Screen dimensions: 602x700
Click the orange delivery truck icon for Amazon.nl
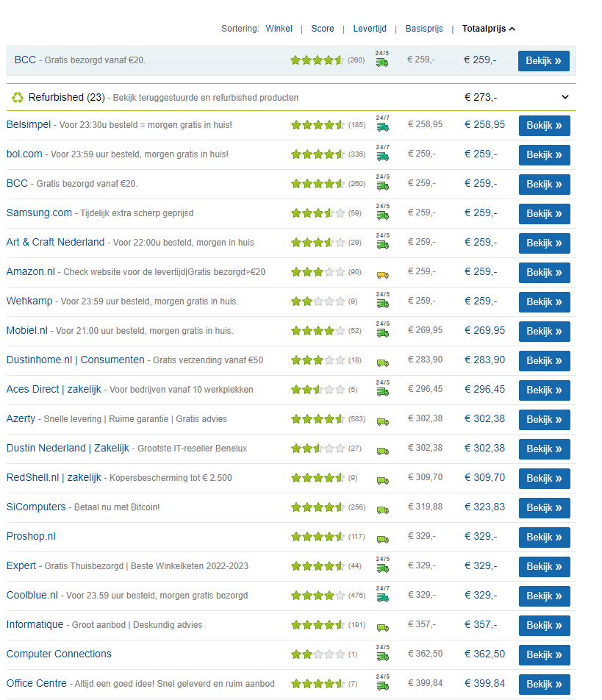382,274
